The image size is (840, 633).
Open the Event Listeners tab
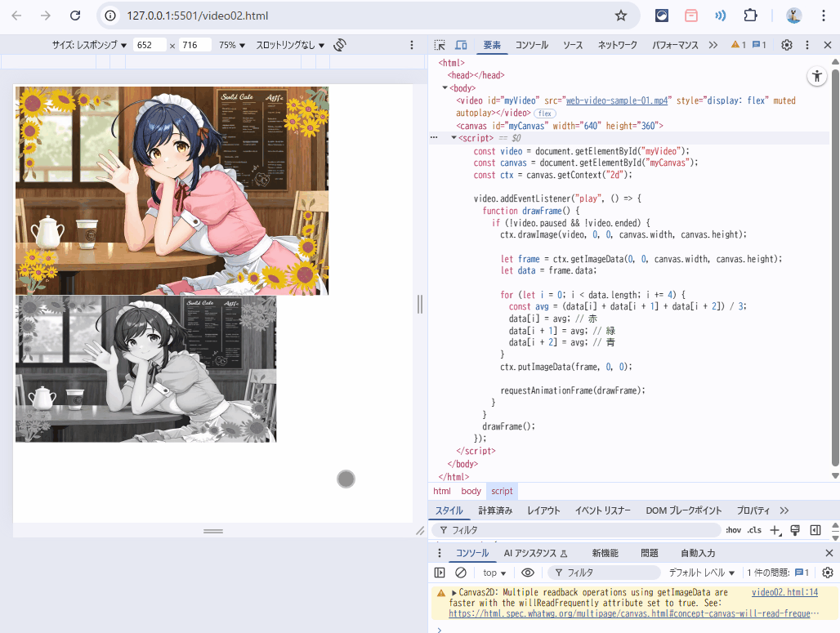(x=603, y=510)
